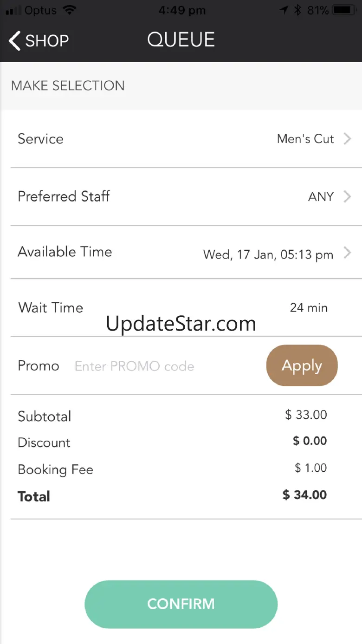Viewport: 362px width, 644px height.
Task: Open Available Time picker chevron
Action: 347,253
